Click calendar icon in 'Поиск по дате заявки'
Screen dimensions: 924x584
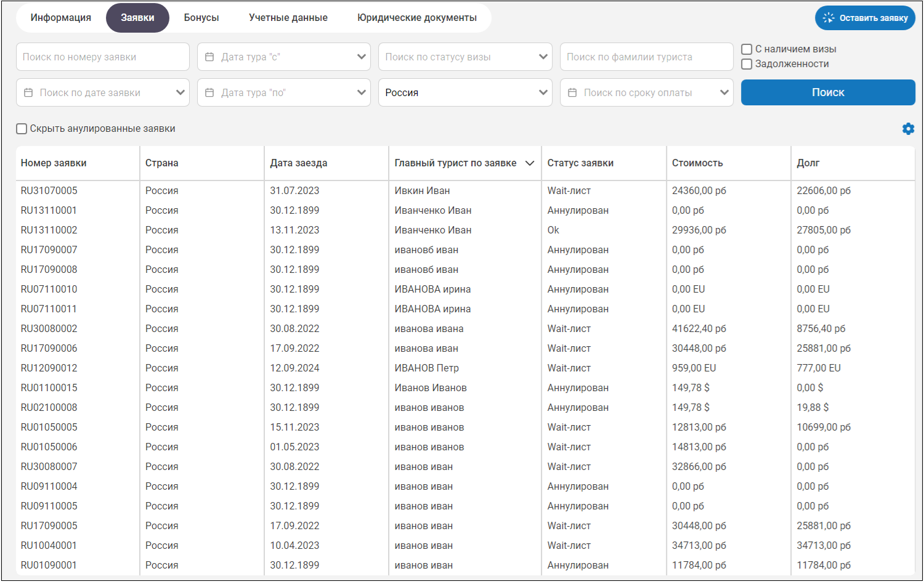(28, 92)
